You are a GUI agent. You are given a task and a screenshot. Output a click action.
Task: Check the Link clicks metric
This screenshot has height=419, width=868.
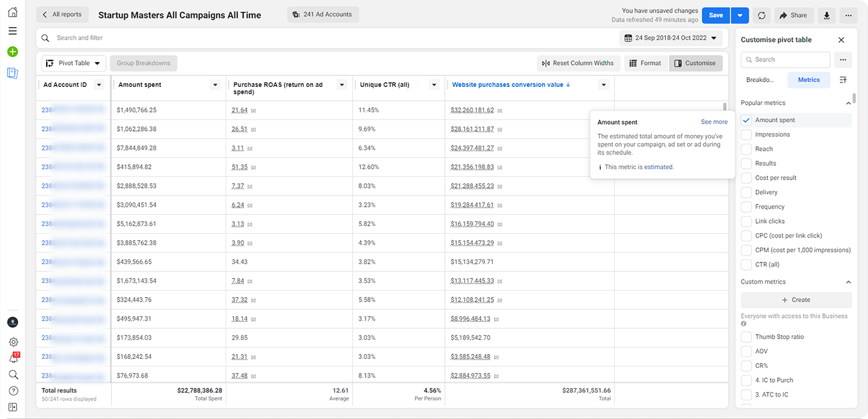(746, 221)
